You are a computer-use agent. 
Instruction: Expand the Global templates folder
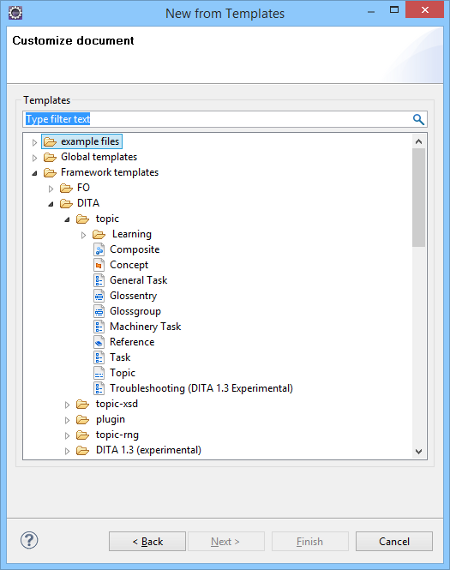point(35,158)
